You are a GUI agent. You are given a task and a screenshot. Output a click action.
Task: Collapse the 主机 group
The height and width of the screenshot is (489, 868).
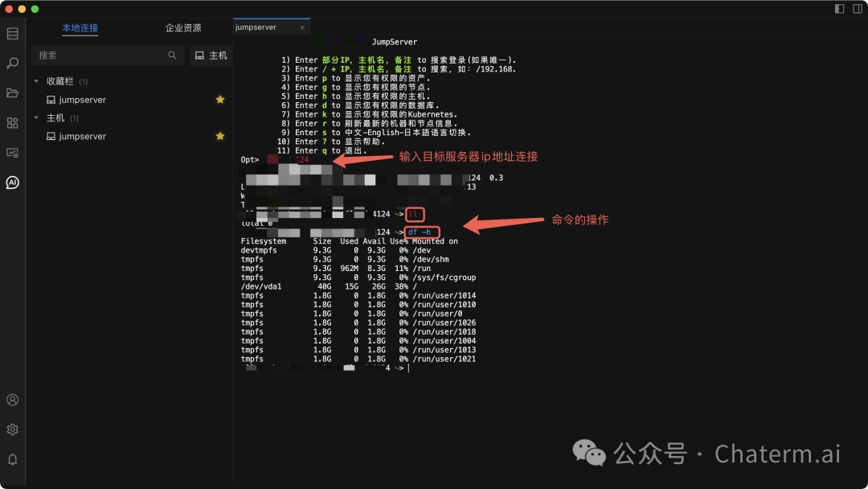pos(35,117)
